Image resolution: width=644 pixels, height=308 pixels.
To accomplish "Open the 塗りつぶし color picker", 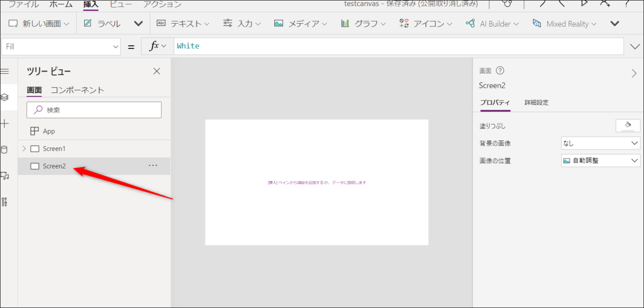I will pos(627,125).
